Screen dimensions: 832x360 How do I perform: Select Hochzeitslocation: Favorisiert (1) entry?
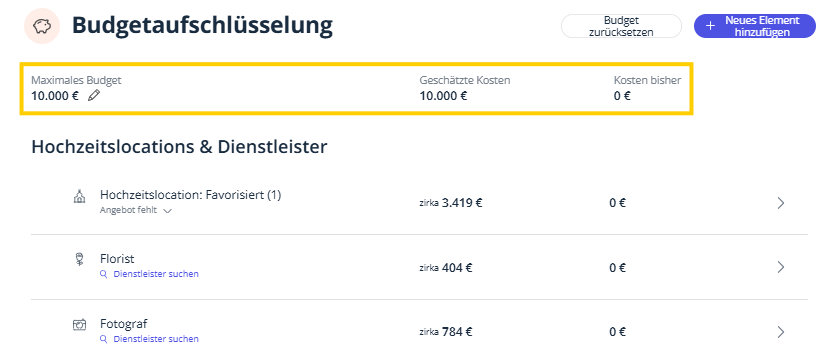coord(190,195)
